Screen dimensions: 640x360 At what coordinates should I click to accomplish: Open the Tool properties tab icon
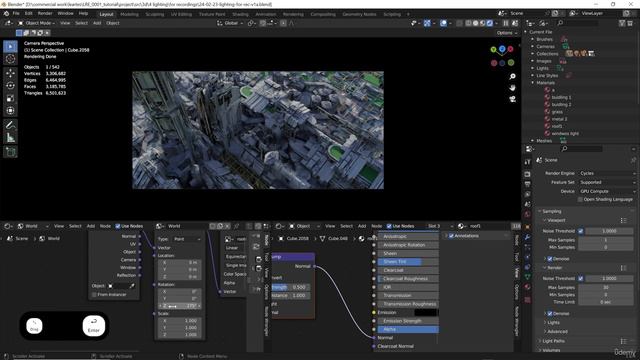(x=527, y=162)
